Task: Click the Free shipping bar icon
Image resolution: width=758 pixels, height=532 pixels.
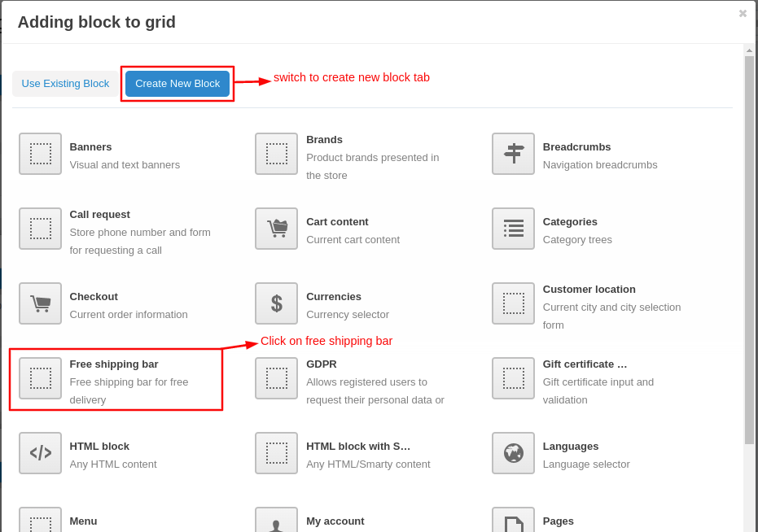Action: (x=40, y=378)
